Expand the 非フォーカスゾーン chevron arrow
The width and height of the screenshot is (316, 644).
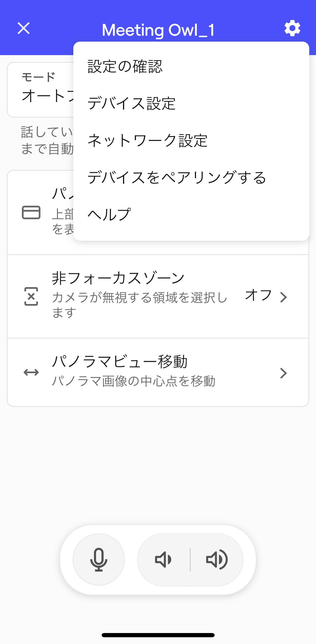(284, 297)
